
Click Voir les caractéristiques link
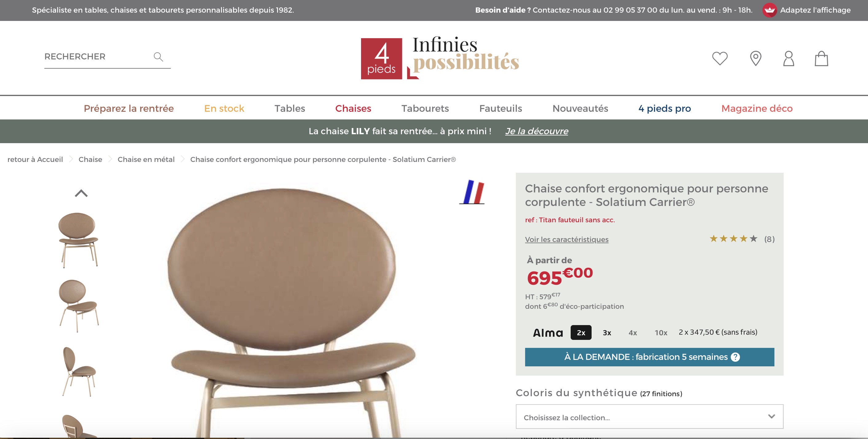[566, 240]
